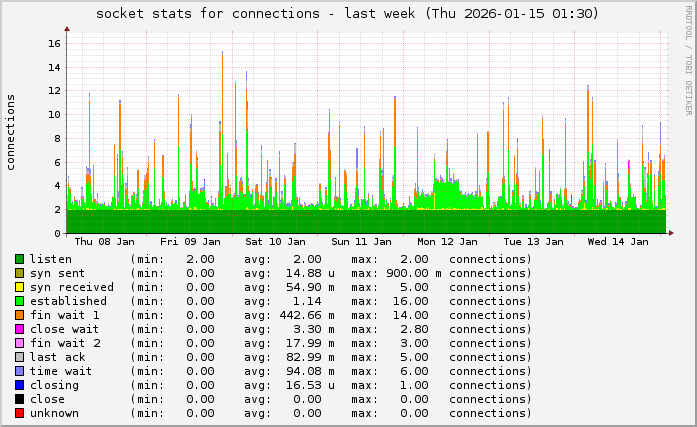This screenshot has height=427, width=697.
Task: Select the black close legend swatch
Action: (19, 399)
